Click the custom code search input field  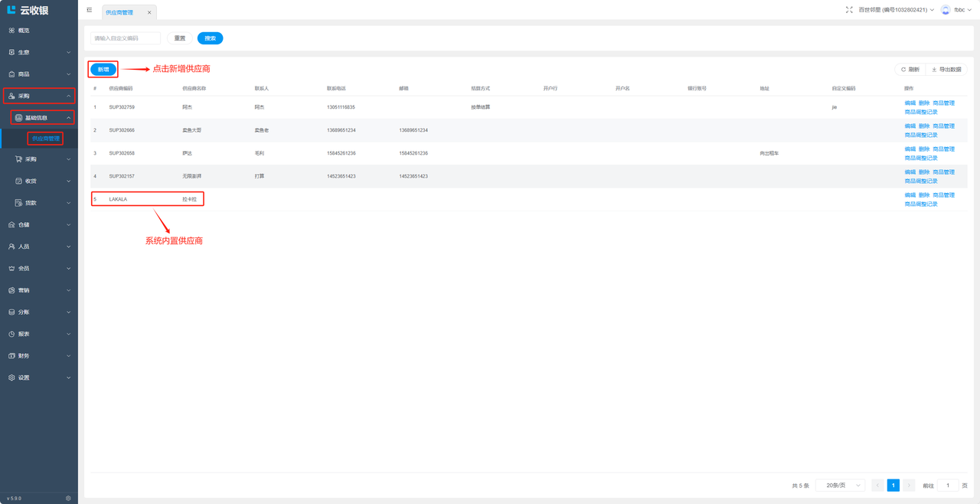pos(126,38)
